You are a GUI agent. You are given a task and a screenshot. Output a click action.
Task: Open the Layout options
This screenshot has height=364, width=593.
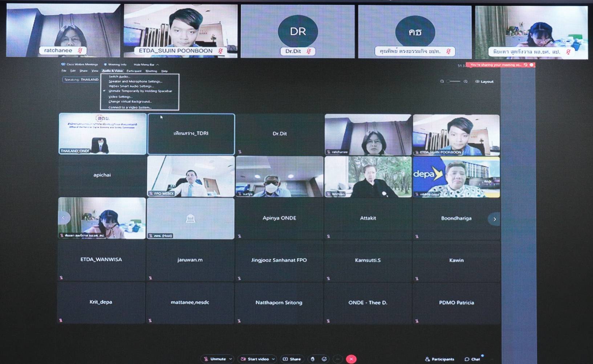484,82
